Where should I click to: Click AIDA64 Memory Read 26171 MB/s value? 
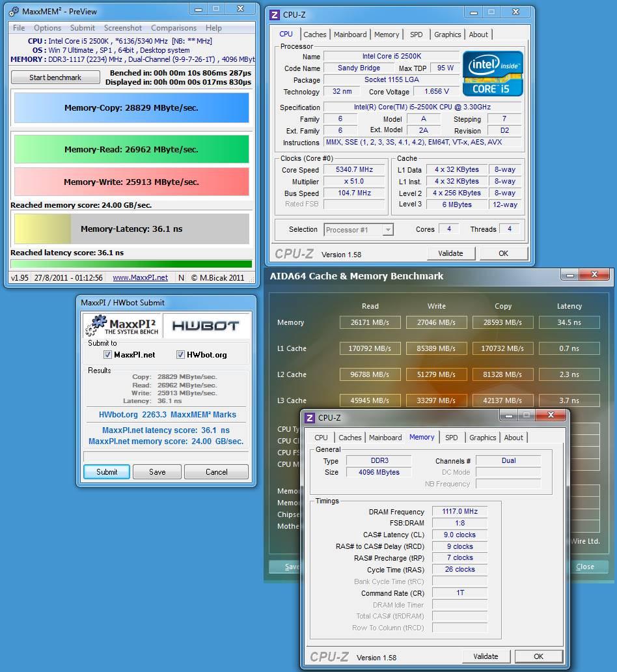(370, 322)
